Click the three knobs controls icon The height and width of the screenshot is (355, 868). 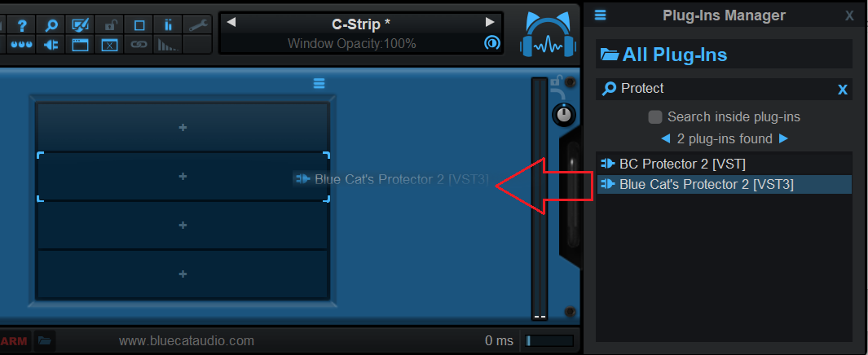pos(22,44)
